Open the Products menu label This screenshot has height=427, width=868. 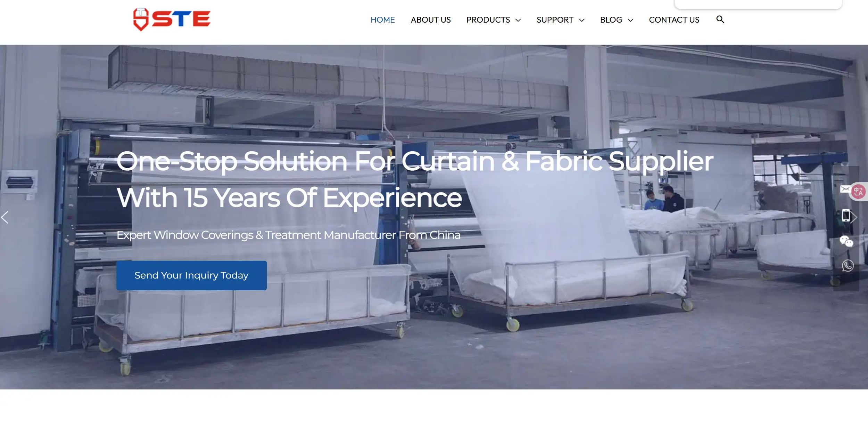click(488, 20)
